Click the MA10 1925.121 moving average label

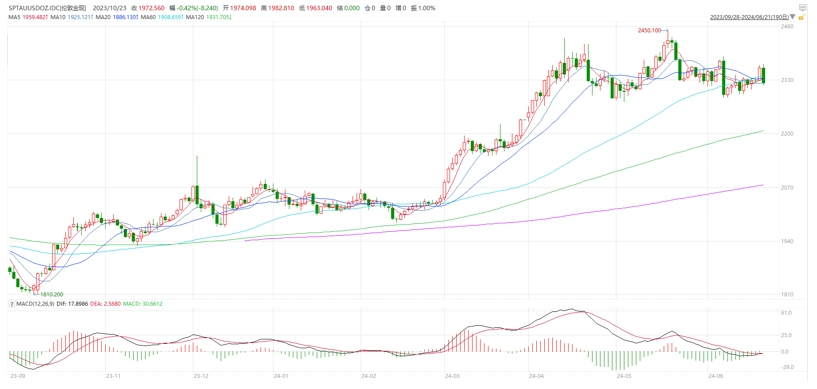(x=72, y=17)
